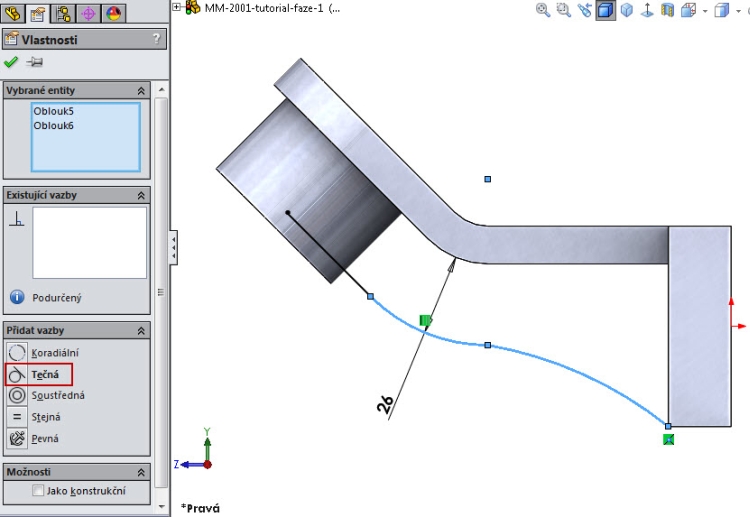Click the Zoom to Fit magnifier icon
750x517 pixels.
[543, 11]
